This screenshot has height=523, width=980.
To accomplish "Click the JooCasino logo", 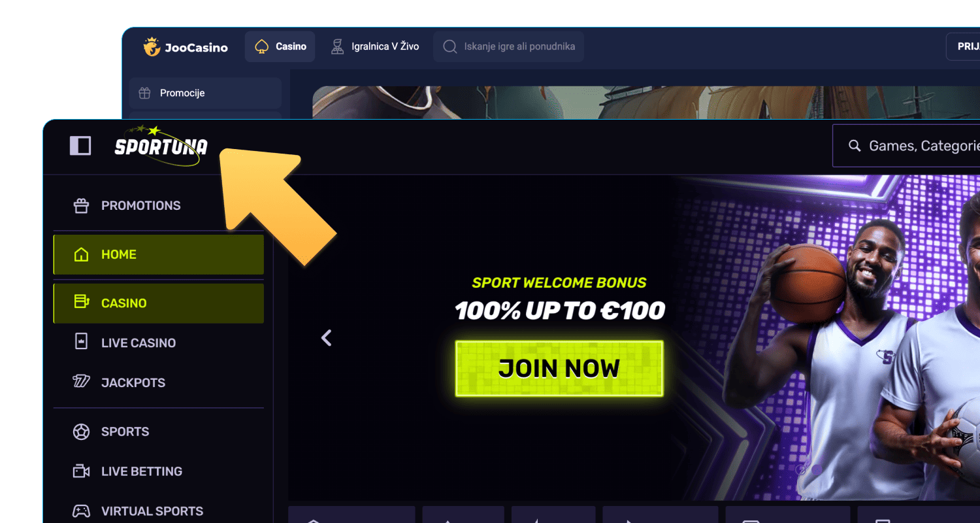I will (186, 47).
